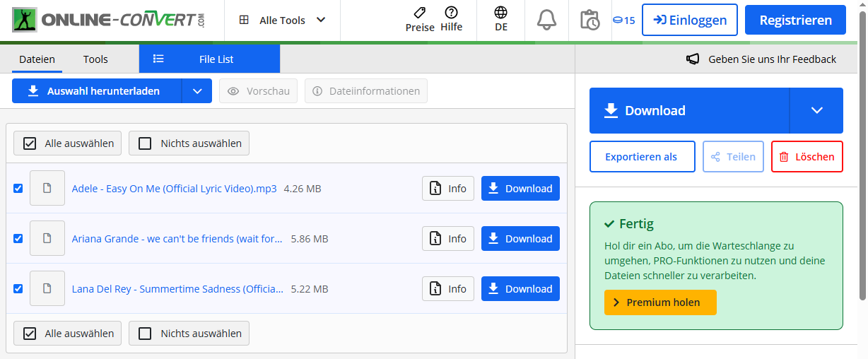Click Auswahl herunterladen button
This screenshot has width=868, height=359.
(97, 91)
